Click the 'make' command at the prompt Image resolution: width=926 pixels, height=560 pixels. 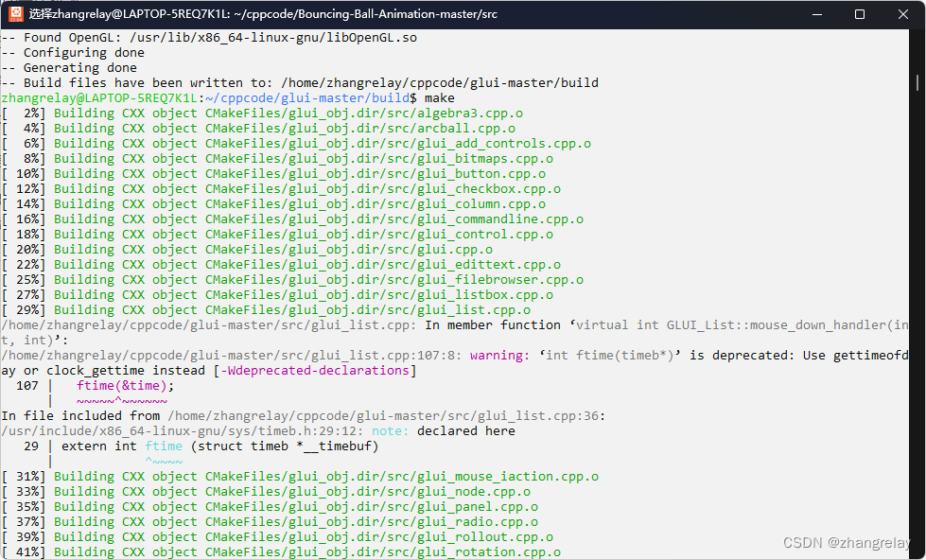coord(440,98)
